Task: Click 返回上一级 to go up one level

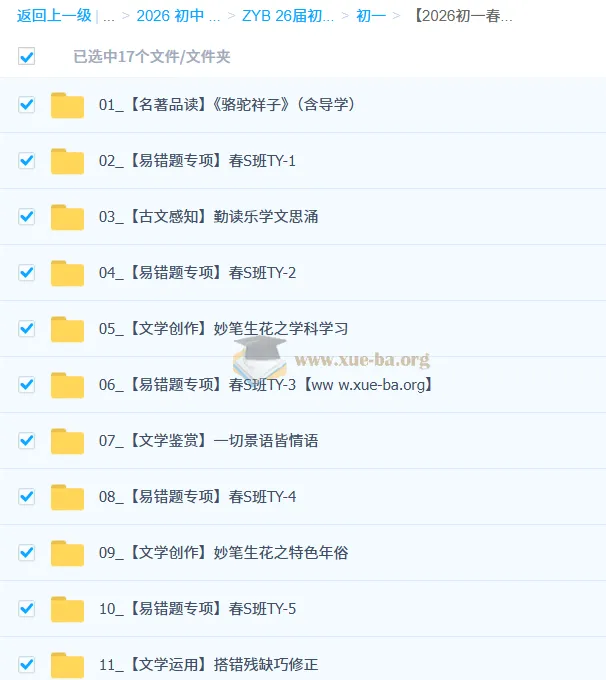Action: tap(54, 16)
